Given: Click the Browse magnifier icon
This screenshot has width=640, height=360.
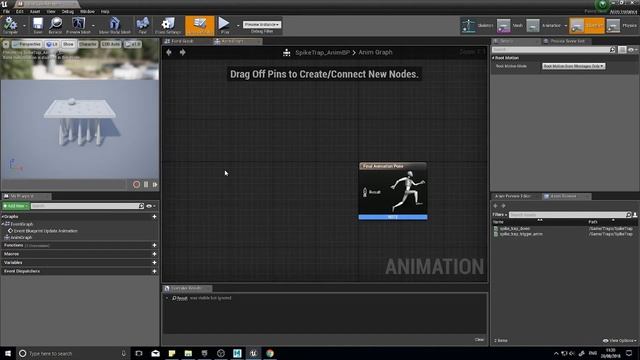Looking at the screenshot, I should click(55, 24).
